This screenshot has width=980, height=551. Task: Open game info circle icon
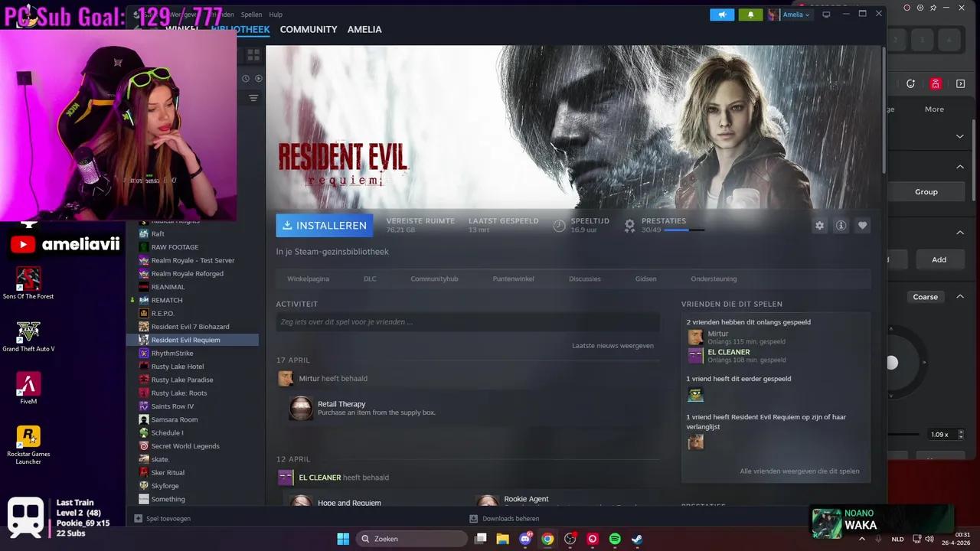point(841,225)
